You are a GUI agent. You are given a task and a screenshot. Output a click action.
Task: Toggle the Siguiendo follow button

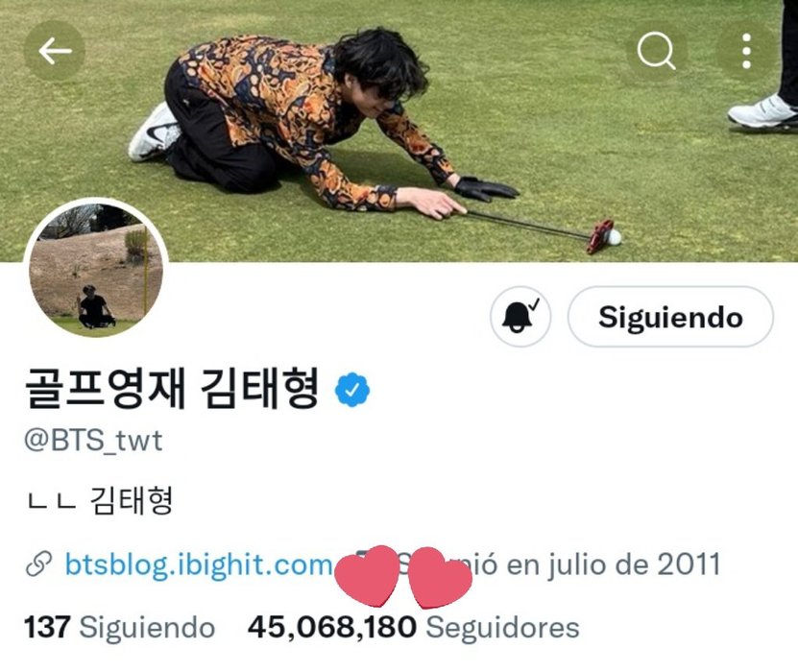(x=670, y=317)
